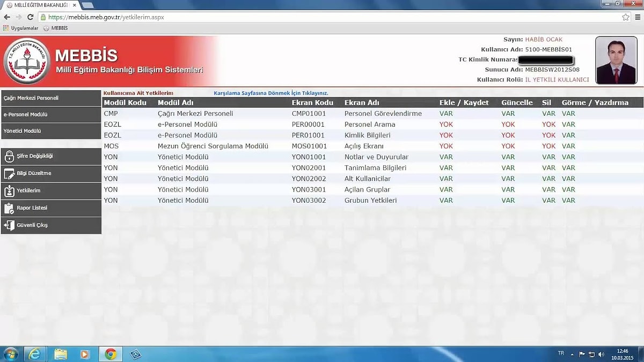The image size is (644, 362).
Task: Open the Chrome hamburger menu
Action: (638, 17)
